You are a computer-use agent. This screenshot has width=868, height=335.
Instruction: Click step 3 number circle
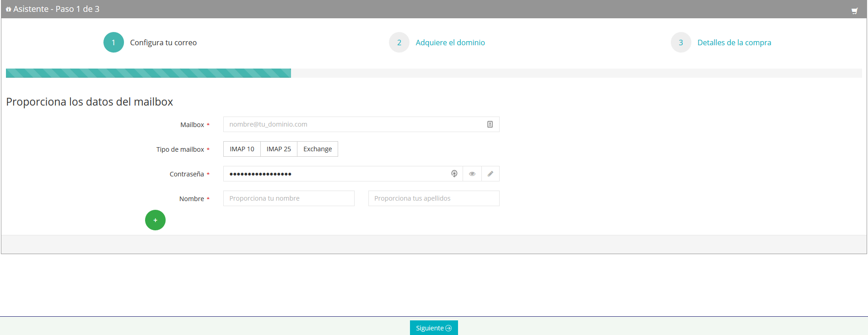[x=681, y=43]
